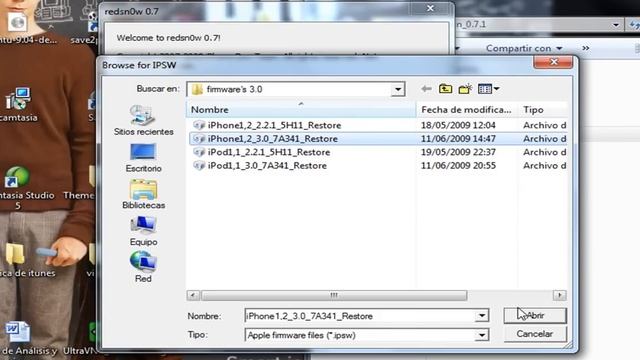Expand the Tipo file type dropdown
This screenshot has height=360, width=640.
pyautogui.click(x=482, y=335)
